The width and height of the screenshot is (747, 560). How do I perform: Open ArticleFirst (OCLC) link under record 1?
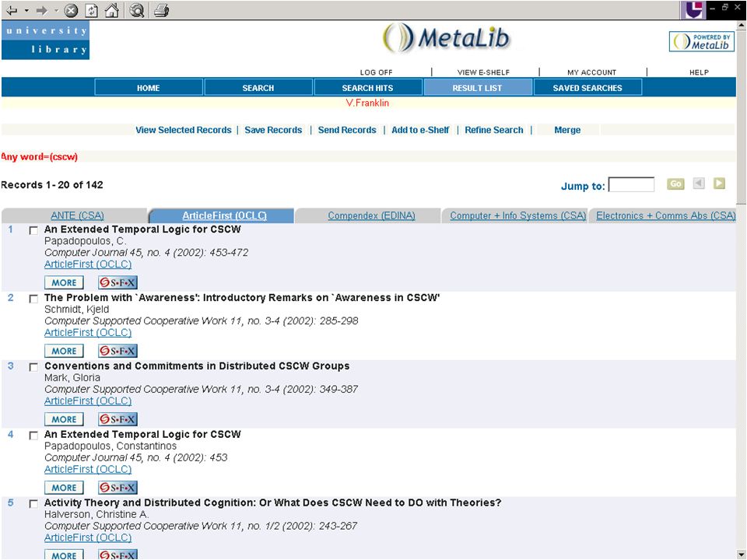(x=88, y=264)
